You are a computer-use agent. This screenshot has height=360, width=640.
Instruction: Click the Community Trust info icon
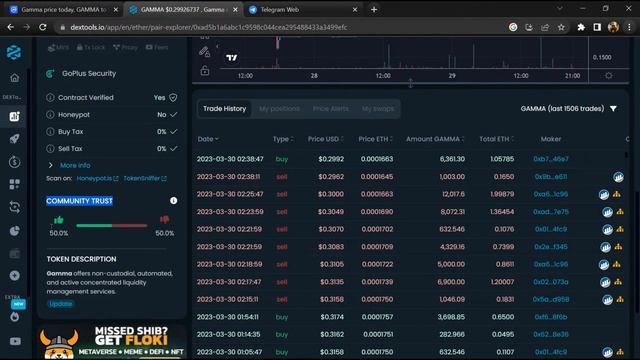(x=173, y=200)
